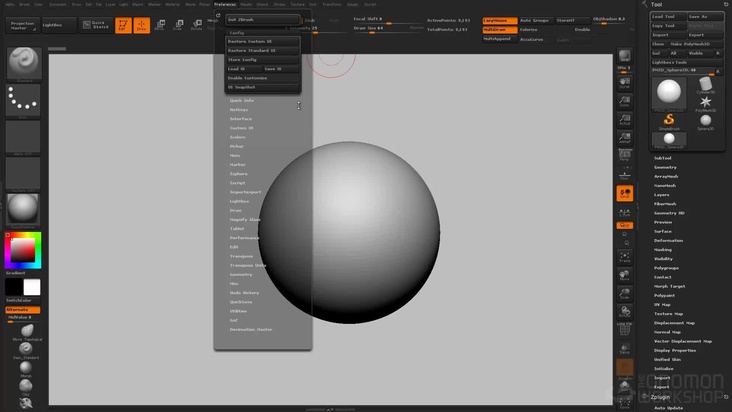Select the Cylinder3D tool thumbnail
The height and width of the screenshot is (412, 732).
click(x=705, y=85)
